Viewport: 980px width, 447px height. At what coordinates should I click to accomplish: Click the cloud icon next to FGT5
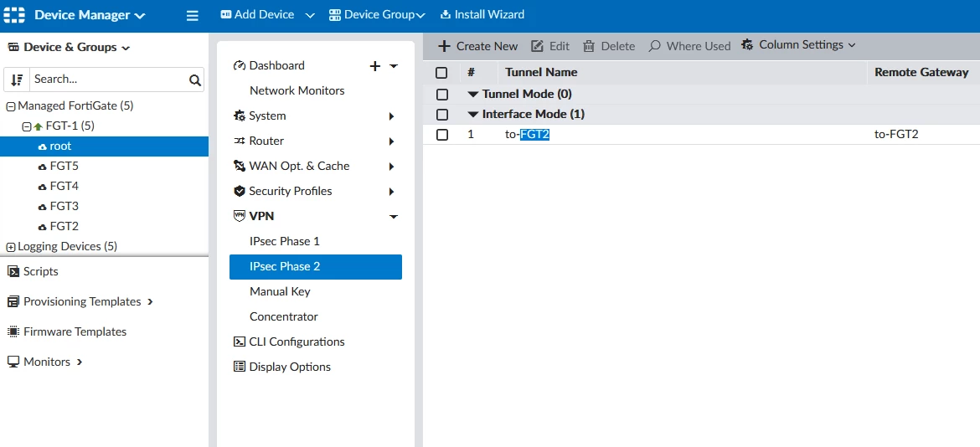[43, 167]
